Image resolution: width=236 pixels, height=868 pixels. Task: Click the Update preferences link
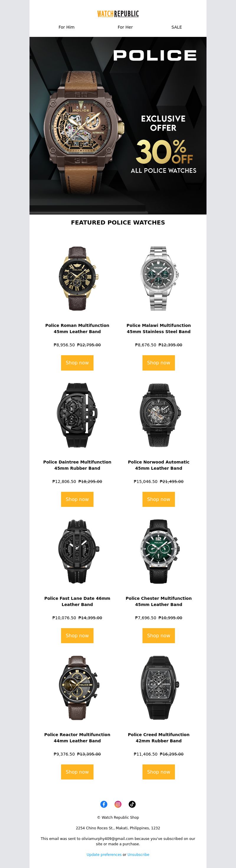[104, 854]
